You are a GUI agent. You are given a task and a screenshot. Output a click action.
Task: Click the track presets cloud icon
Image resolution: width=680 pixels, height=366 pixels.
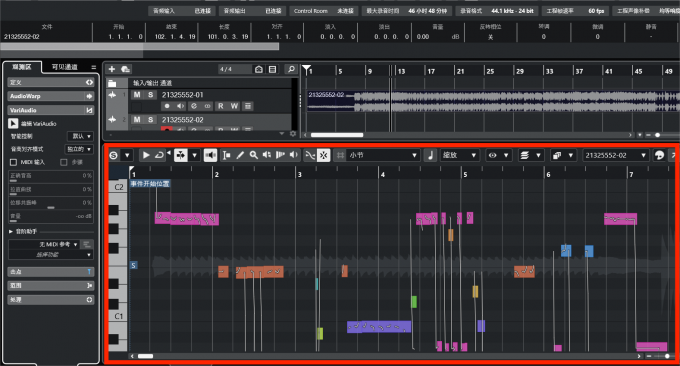(125, 69)
